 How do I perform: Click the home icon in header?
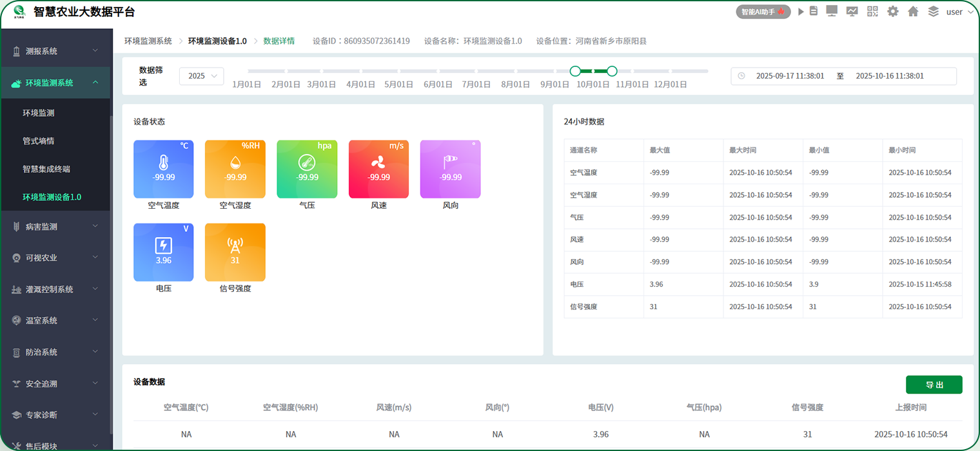click(913, 12)
